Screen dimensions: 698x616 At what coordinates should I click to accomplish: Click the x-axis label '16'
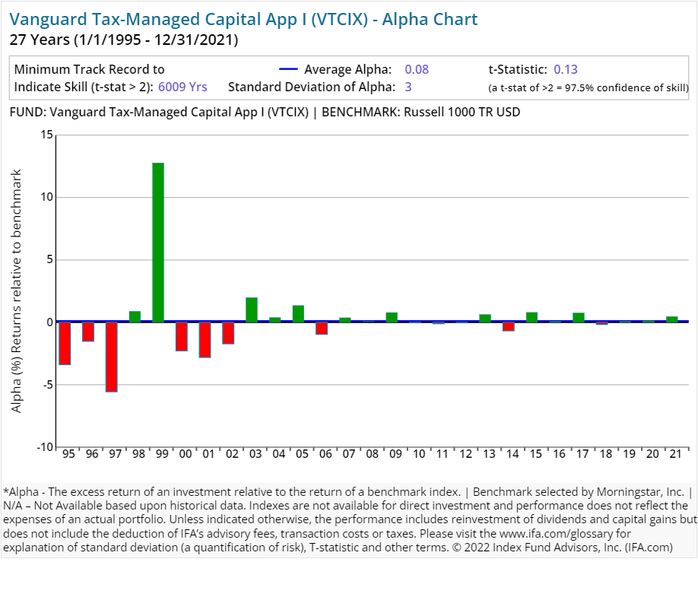point(559,454)
